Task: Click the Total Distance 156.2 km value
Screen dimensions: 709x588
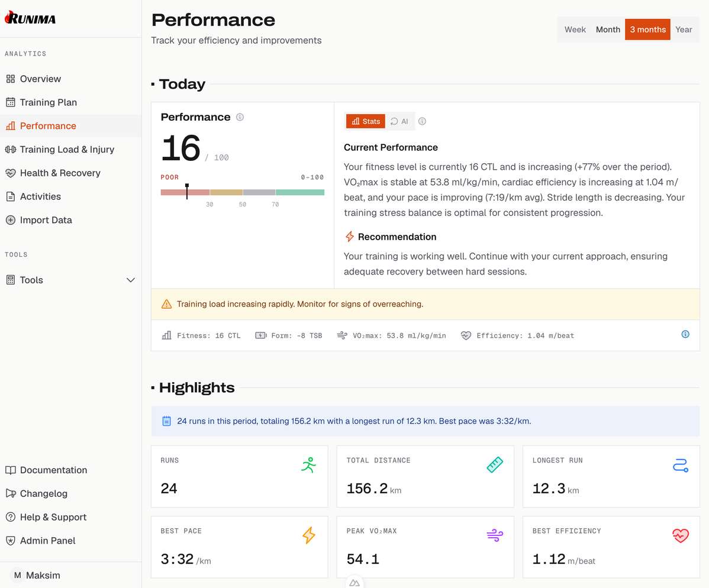Action: (x=373, y=489)
